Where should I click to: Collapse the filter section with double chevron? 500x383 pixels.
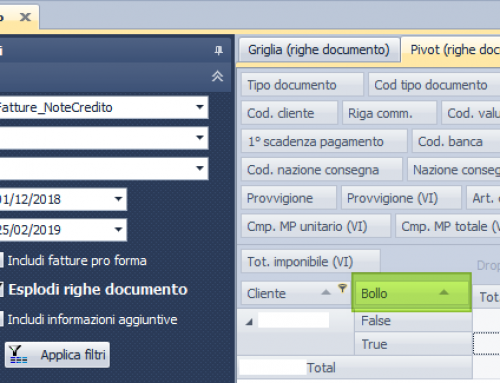[x=217, y=76]
